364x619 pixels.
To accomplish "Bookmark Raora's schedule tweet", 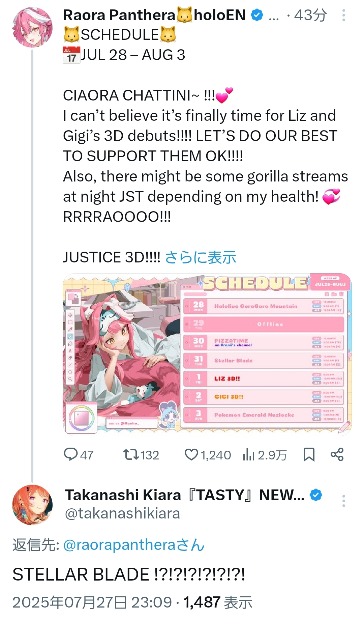I will [x=309, y=454].
